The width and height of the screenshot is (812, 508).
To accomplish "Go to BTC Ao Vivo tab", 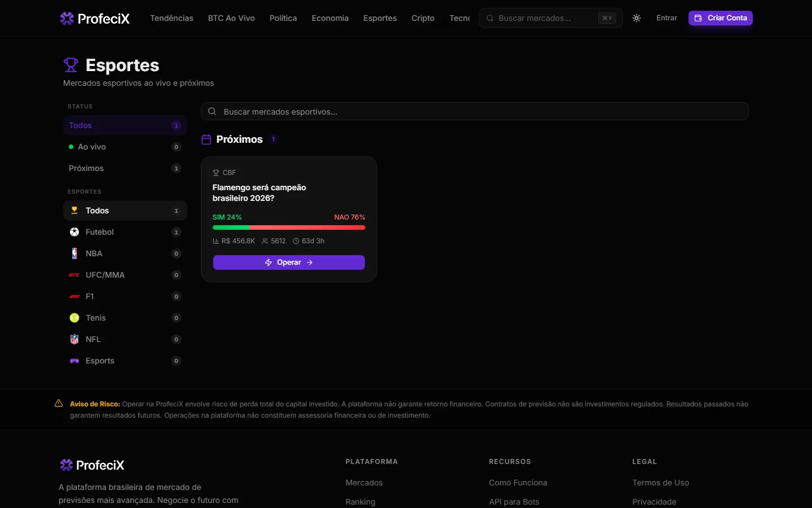I will (231, 18).
